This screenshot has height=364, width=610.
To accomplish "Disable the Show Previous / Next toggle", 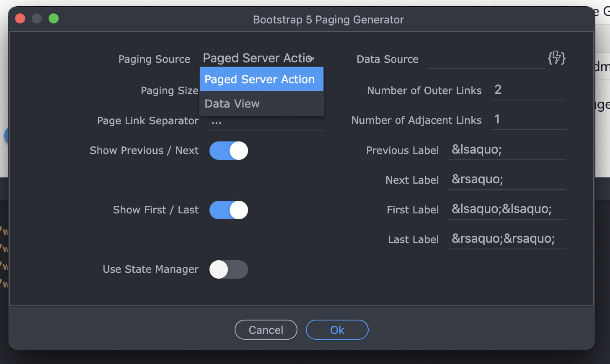I will 228,151.
